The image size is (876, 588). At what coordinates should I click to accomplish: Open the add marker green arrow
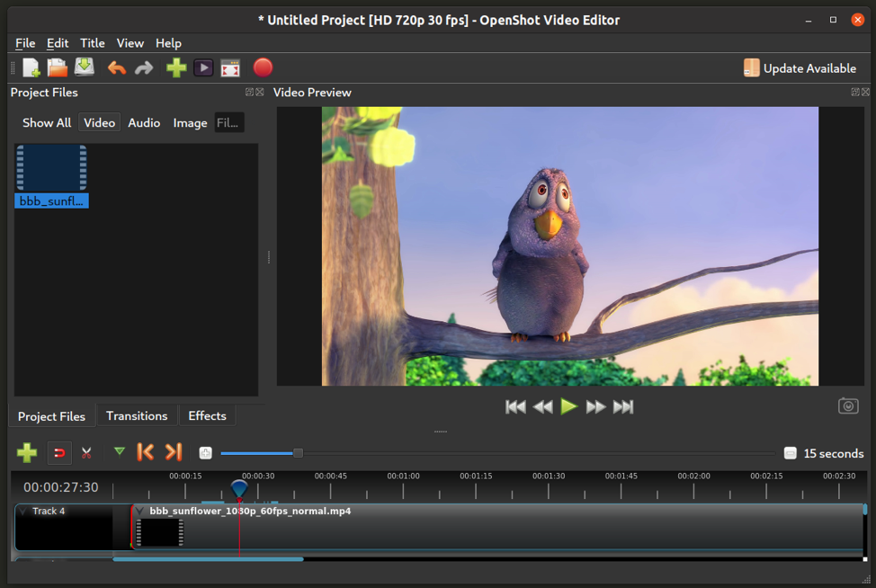coord(119,451)
